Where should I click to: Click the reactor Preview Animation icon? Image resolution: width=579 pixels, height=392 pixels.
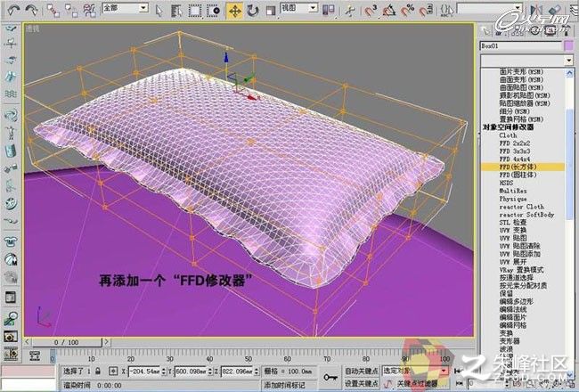(x=11, y=337)
